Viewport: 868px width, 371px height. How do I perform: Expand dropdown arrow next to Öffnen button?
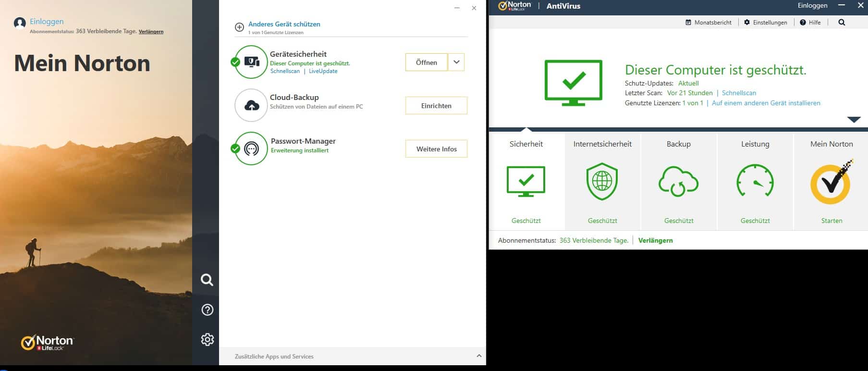coord(456,62)
